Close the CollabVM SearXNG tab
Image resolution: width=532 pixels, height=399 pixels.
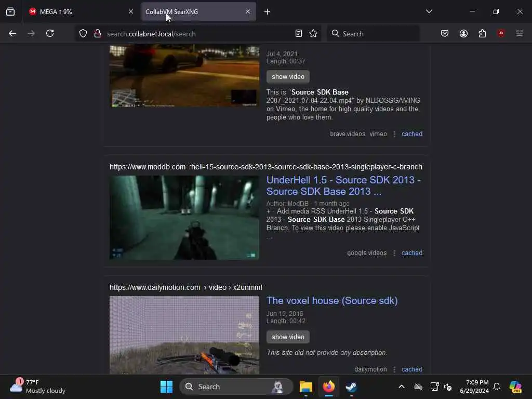tap(248, 11)
